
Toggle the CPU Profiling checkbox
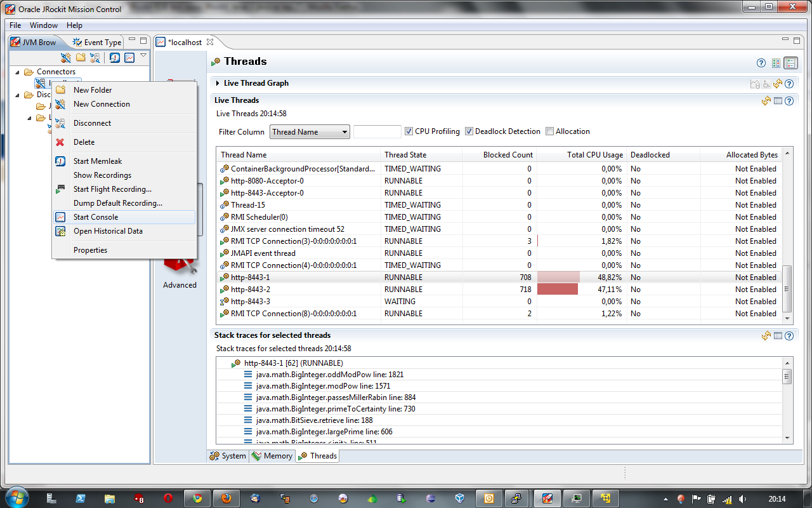tap(409, 131)
